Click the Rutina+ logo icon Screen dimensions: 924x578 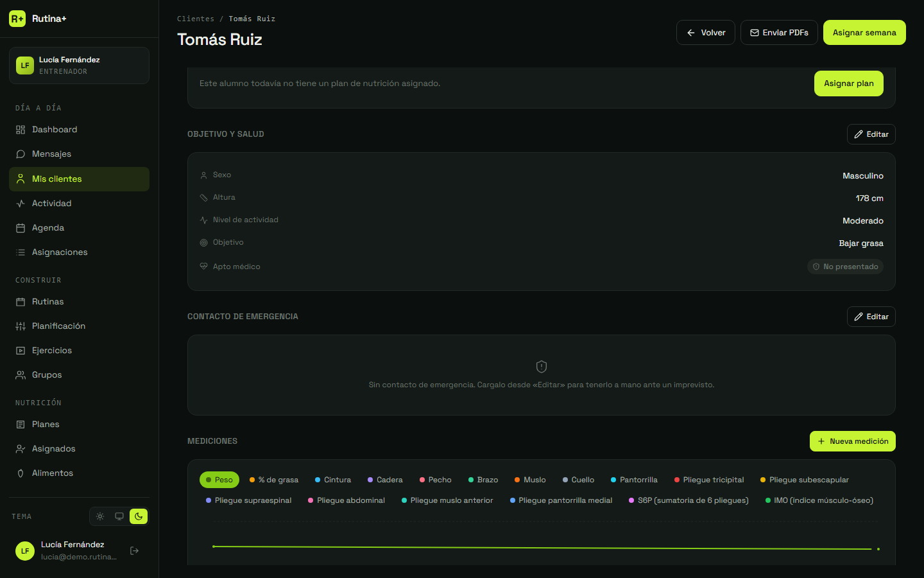point(17,19)
